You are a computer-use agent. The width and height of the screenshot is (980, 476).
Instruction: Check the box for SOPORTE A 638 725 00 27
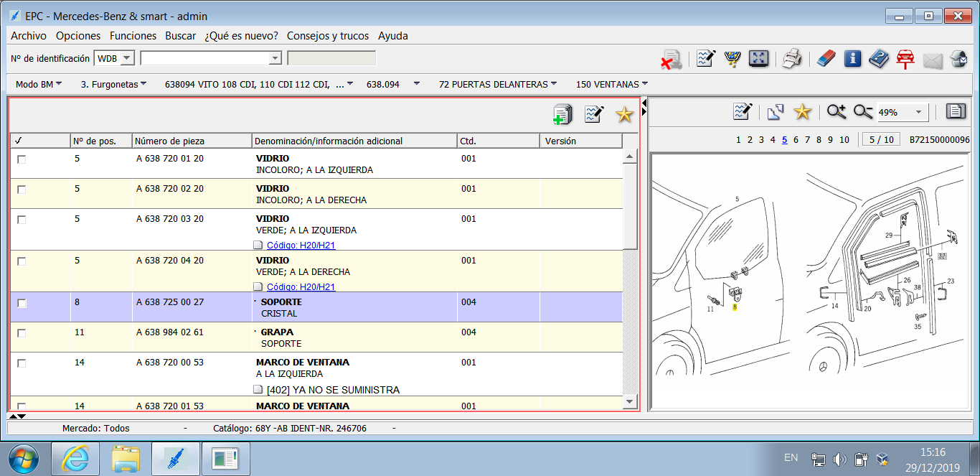22,303
